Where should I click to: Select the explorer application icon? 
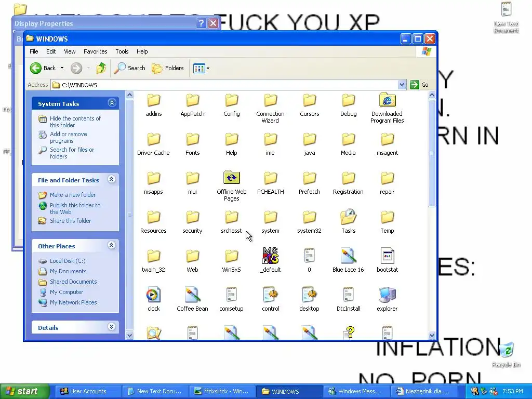point(387,295)
